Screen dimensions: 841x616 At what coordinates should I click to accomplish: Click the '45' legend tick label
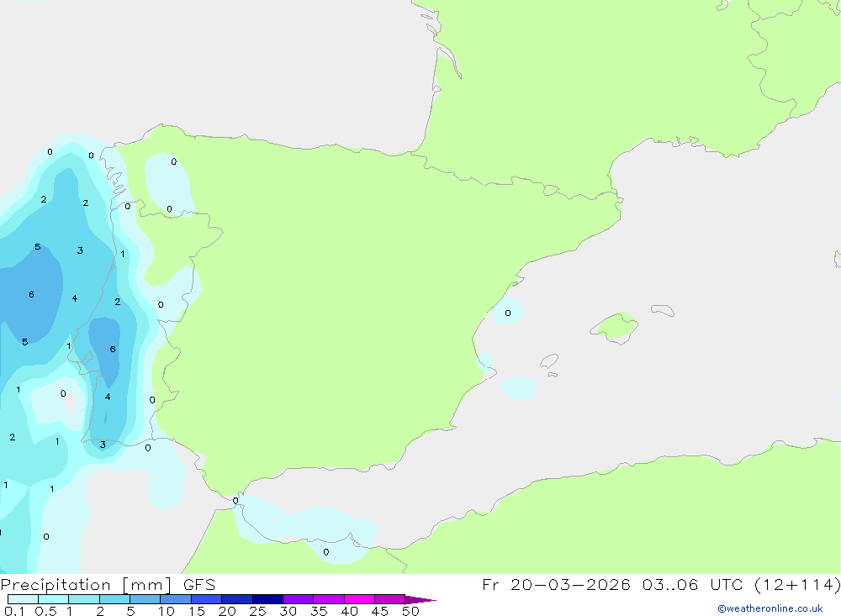pyautogui.click(x=380, y=611)
